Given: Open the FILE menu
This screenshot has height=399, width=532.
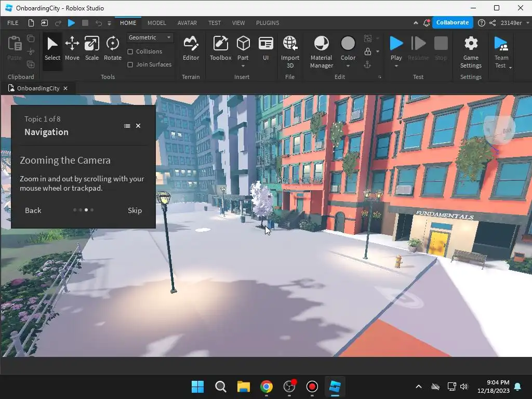Looking at the screenshot, I should coord(13,23).
